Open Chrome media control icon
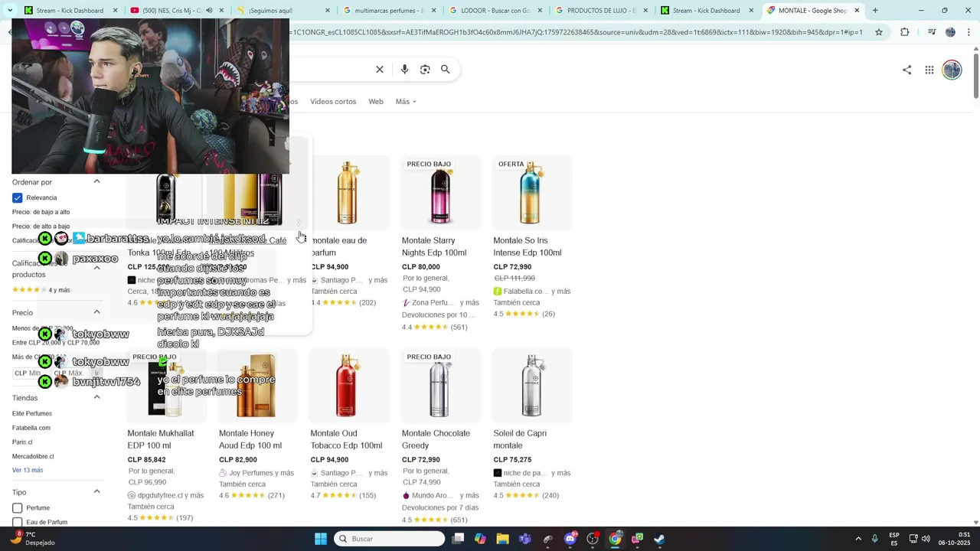This screenshot has height=551, width=980. (931, 32)
